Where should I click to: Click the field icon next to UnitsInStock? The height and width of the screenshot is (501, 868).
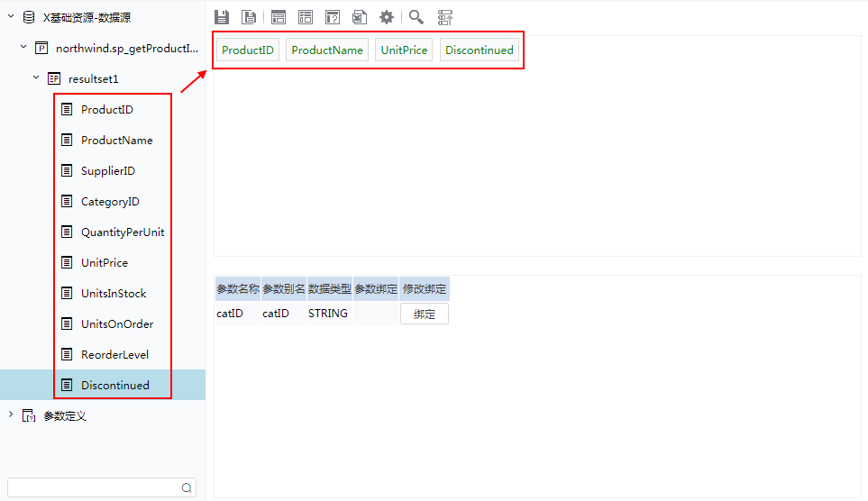click(x=67, y=293)
